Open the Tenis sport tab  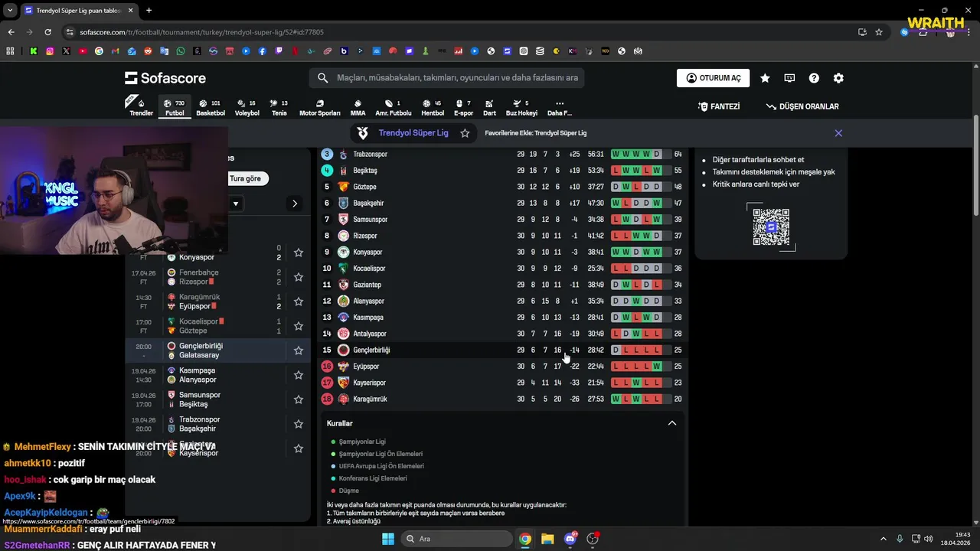click(279, 107)
